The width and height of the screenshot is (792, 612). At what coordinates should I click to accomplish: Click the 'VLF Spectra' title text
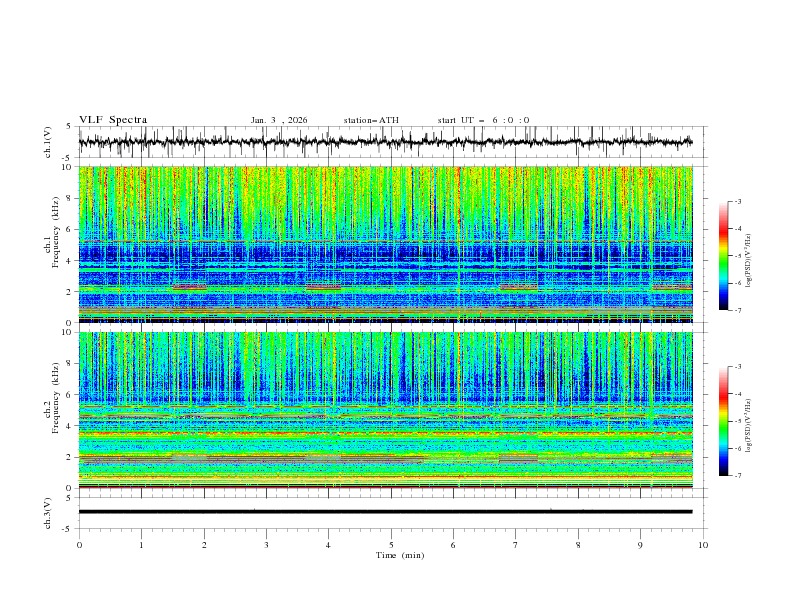pos(113,120)
